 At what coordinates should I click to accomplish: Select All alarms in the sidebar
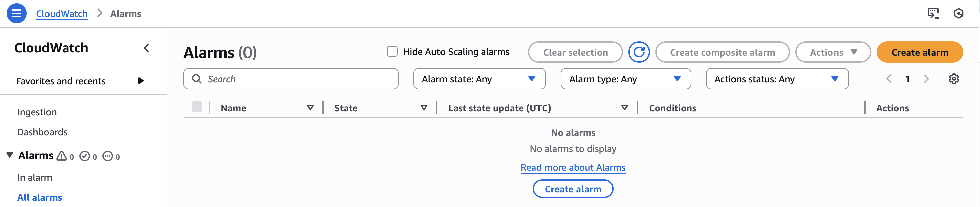tap(39, 198)
